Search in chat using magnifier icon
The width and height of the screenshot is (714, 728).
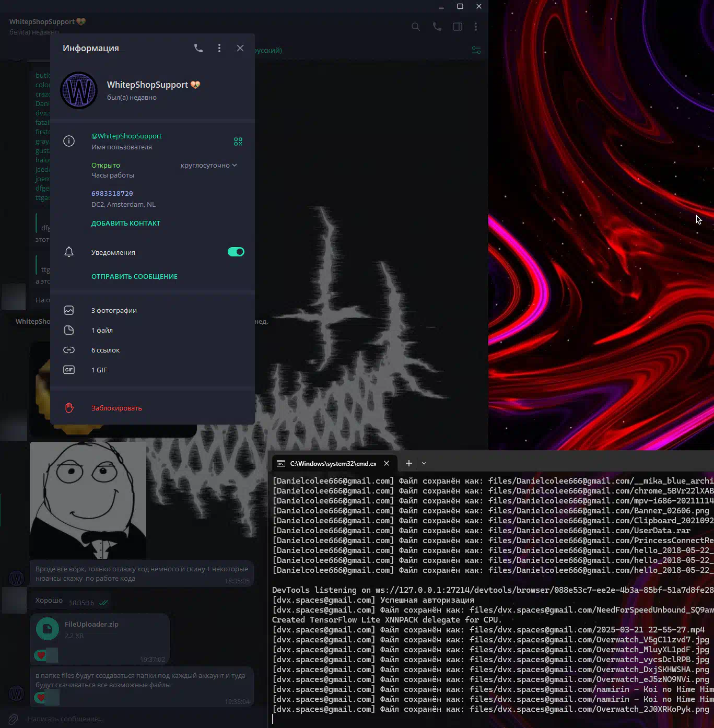click(416, 27)
